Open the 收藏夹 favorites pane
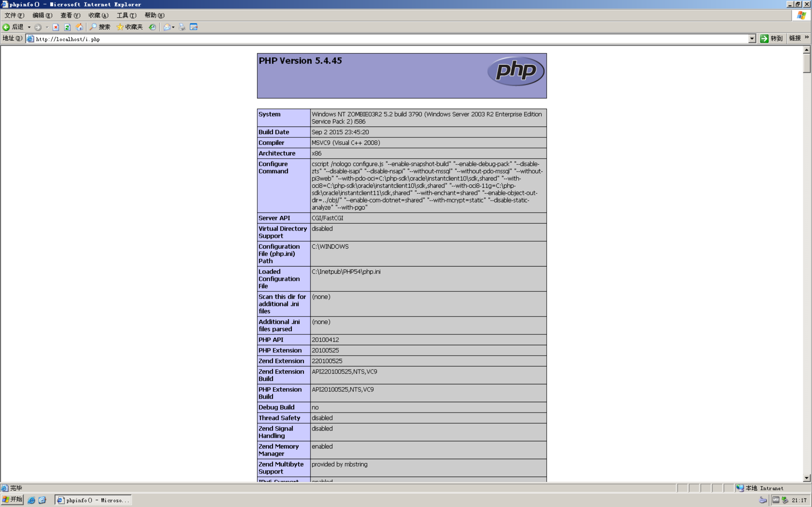 (x=129, y=27)
